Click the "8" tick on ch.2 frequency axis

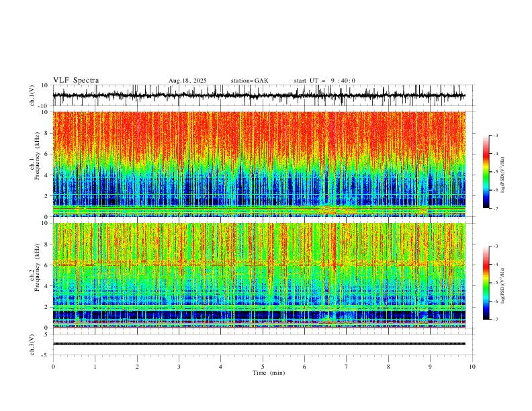[x=46, y=244]
